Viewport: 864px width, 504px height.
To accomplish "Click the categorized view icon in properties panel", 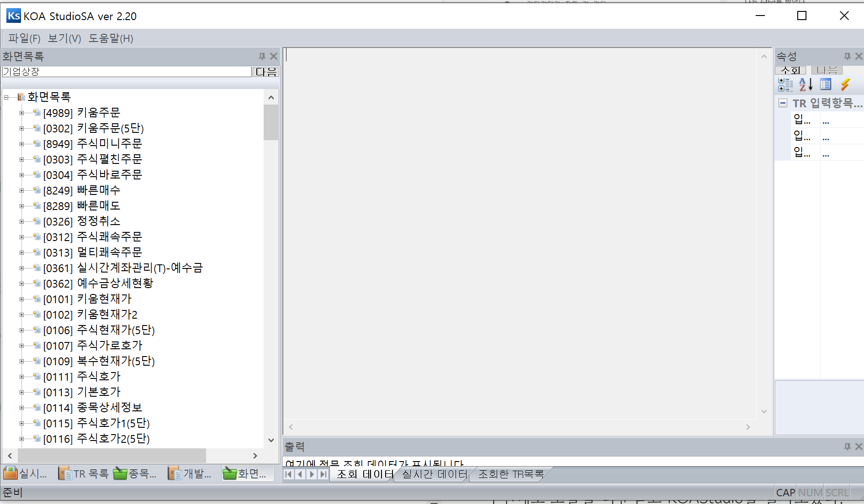I will click(785, 84).
